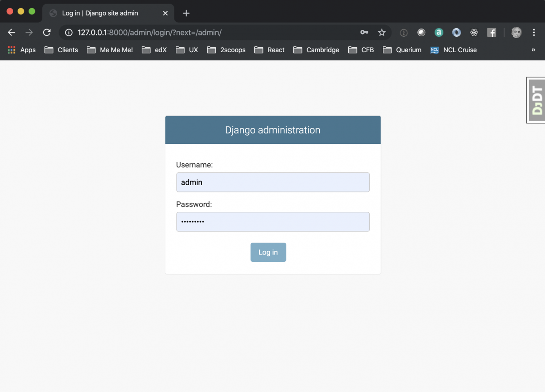The width and height of the screenshot is (545, 392).
Task: Open the Django Debug Toolbar DjDT handle
Action: [x=536, y=100]
